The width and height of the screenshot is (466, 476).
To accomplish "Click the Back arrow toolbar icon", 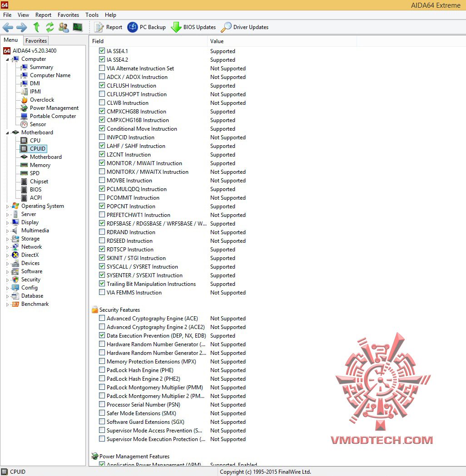I will (8, 27).
